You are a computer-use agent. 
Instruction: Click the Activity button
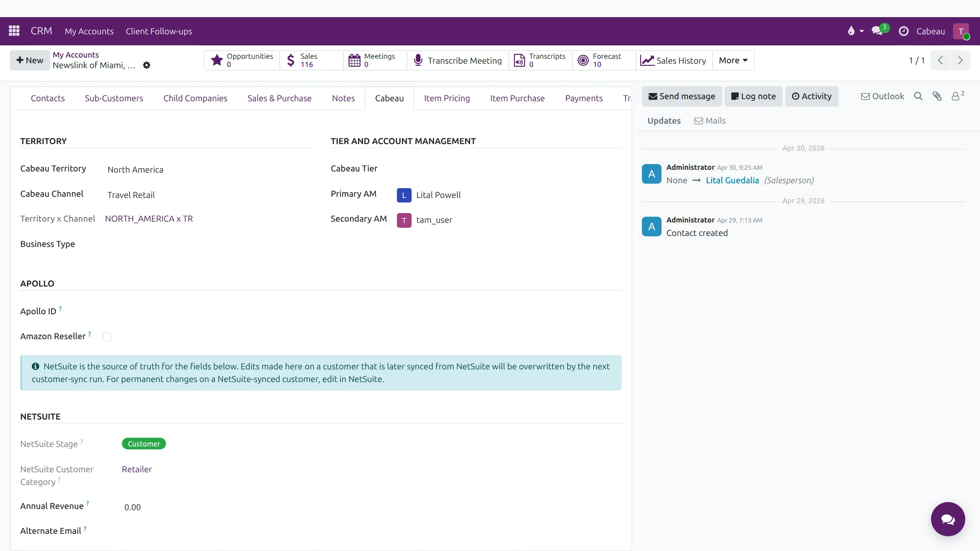click(812, 96)
